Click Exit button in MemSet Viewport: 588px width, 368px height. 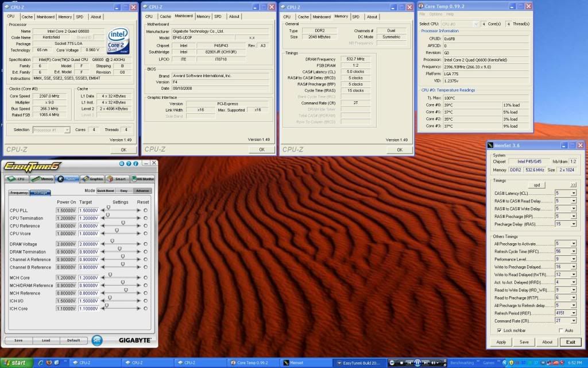(x=570, y=342)
